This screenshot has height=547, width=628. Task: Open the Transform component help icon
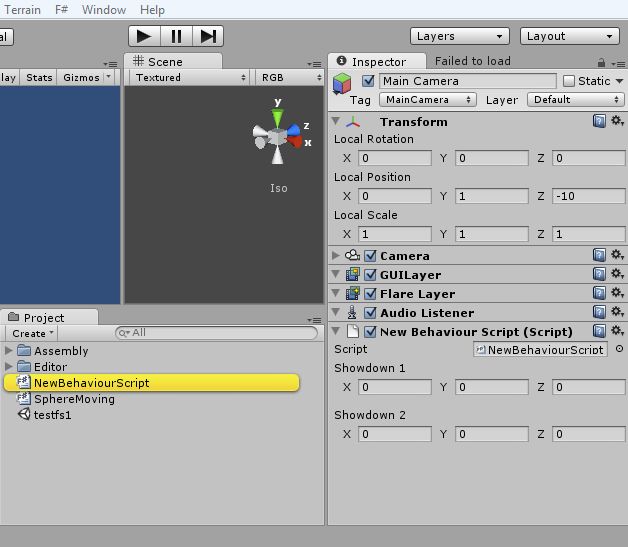pyautogui.click(x=599, y=121)
